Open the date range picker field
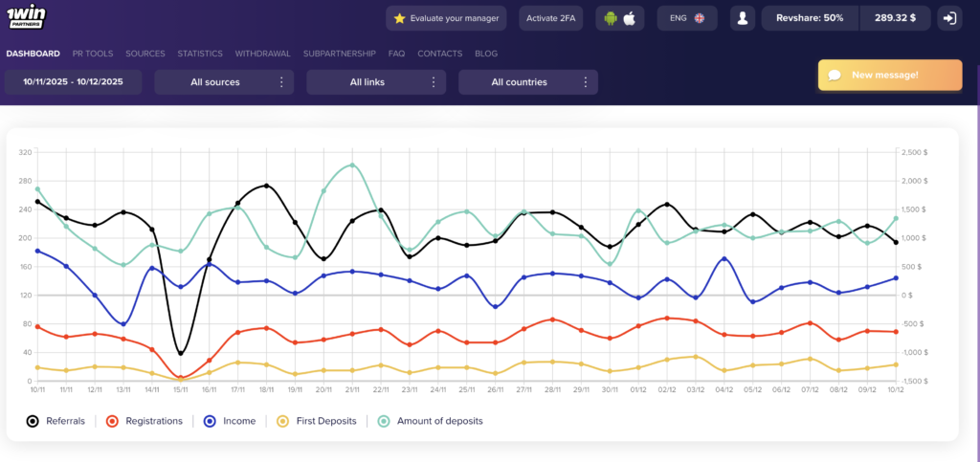 pos(73,82)
